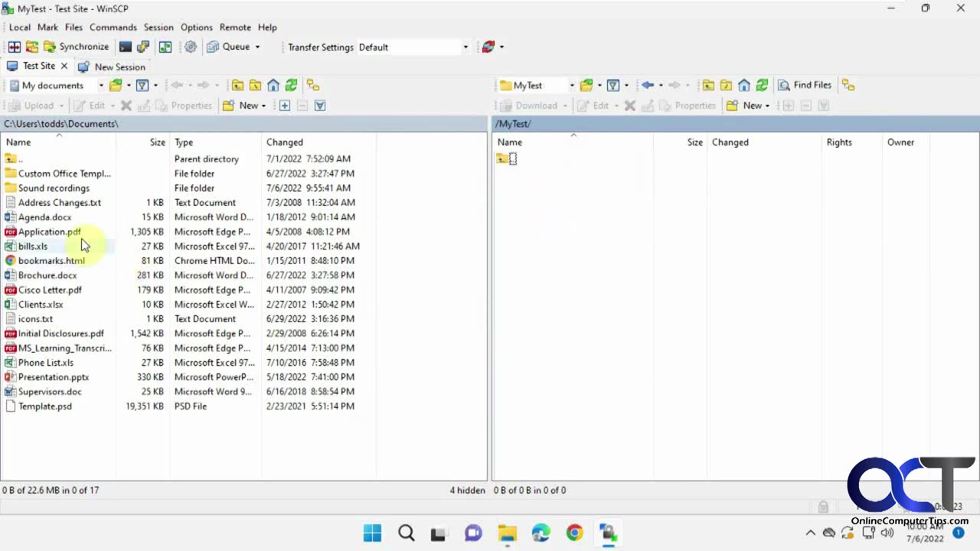Open the Transfer Settings Default combo box
Viewport: 980px width, 551px height.
tap(413, 47)
